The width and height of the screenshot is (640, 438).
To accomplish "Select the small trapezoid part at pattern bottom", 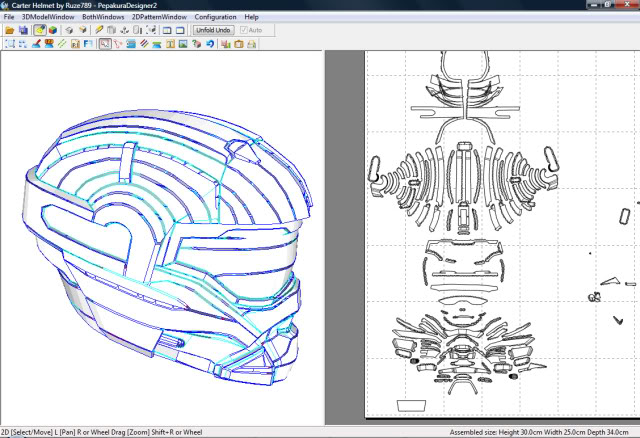I will [x=411, y=405].
